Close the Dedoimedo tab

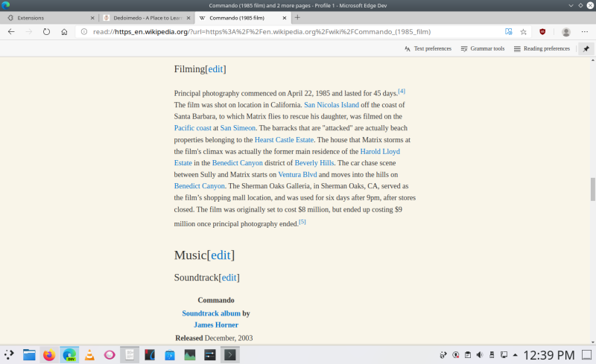[188, 18]
